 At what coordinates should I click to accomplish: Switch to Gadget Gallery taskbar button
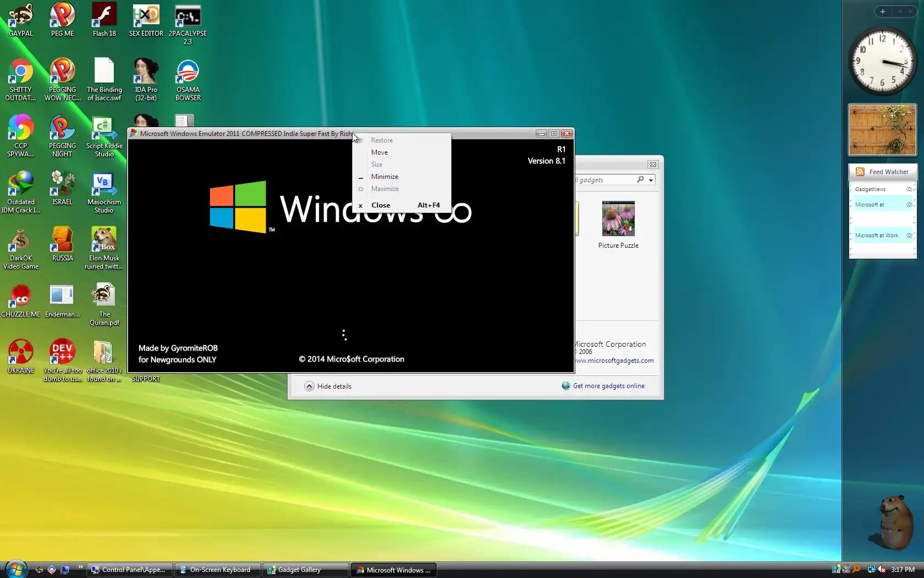[x=306, y=570]
